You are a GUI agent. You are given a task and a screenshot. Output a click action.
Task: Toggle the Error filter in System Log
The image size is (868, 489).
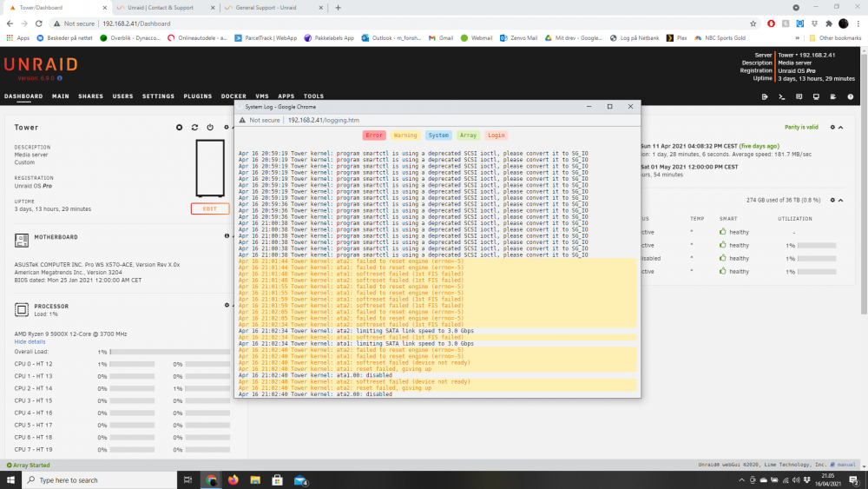coord(374,135)
